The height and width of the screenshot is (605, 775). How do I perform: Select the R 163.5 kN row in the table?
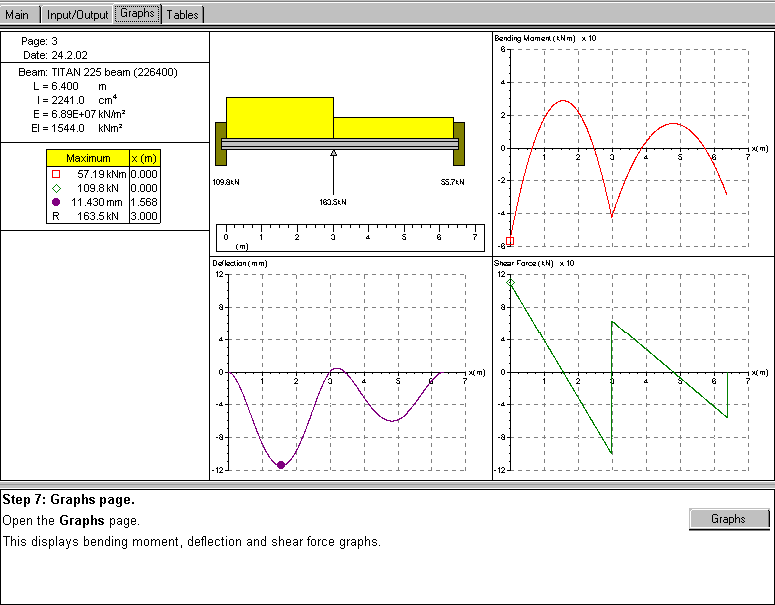88,216
